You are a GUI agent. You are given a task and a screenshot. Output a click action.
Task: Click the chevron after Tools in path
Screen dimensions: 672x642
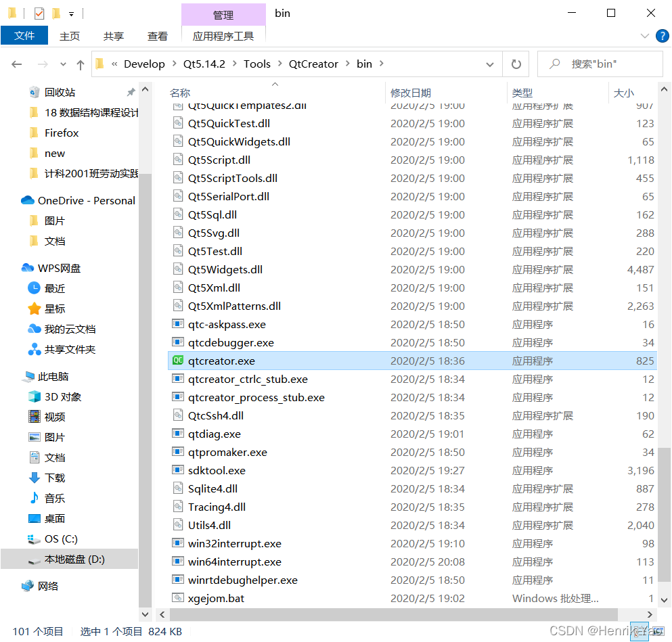pos(280,64)
